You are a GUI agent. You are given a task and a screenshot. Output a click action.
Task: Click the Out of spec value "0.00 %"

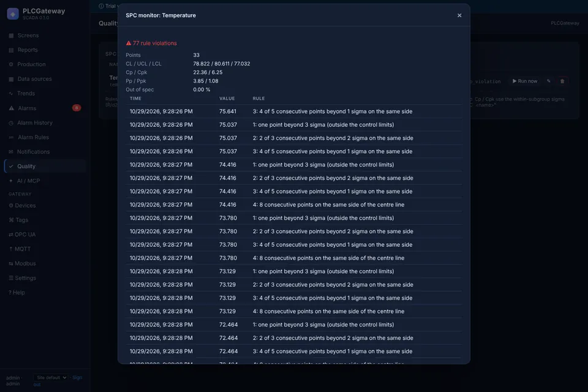click(202, 89)
